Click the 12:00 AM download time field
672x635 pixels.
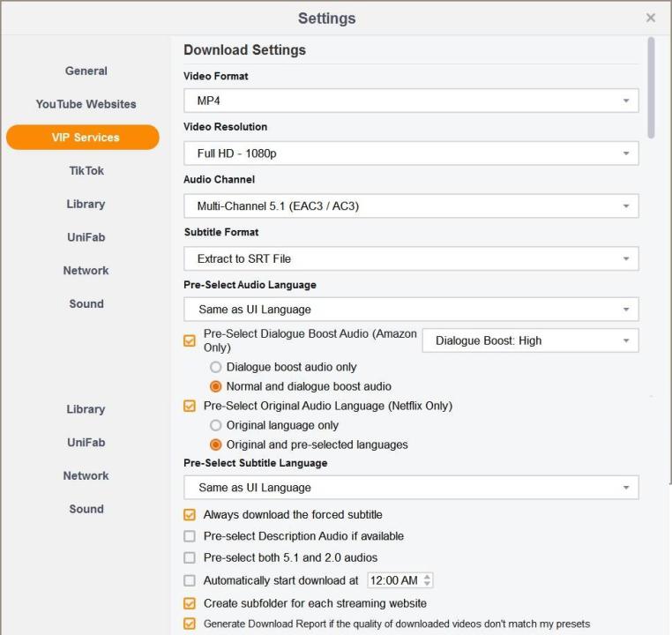pyautogui.click(x=393, y=580)
